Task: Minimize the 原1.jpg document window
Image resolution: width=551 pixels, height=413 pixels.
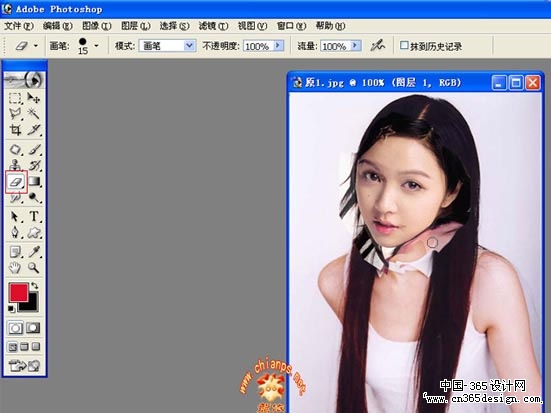Action: click(x=499, y=83)
